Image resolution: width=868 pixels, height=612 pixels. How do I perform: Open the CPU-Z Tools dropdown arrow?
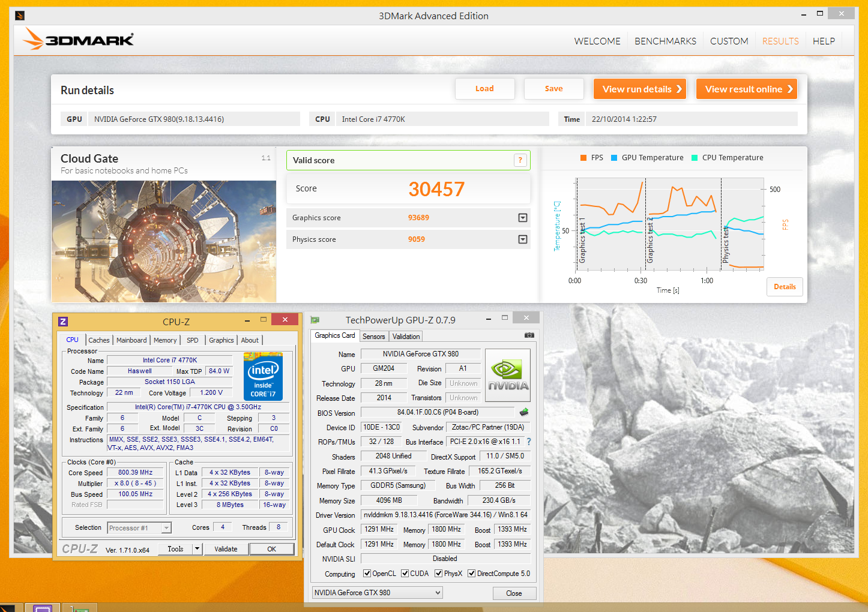coord(197,549)
